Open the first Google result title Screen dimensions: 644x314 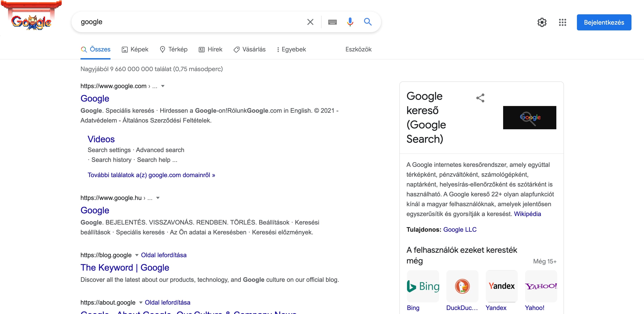pos(95,98)
